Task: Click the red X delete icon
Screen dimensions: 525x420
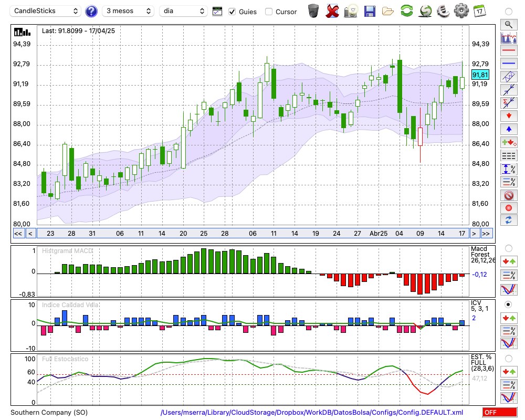Action: [x=332, y=10]
